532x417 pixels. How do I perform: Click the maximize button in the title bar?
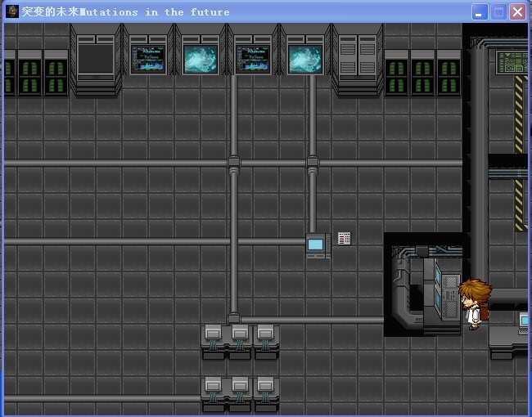click(498, 12)
